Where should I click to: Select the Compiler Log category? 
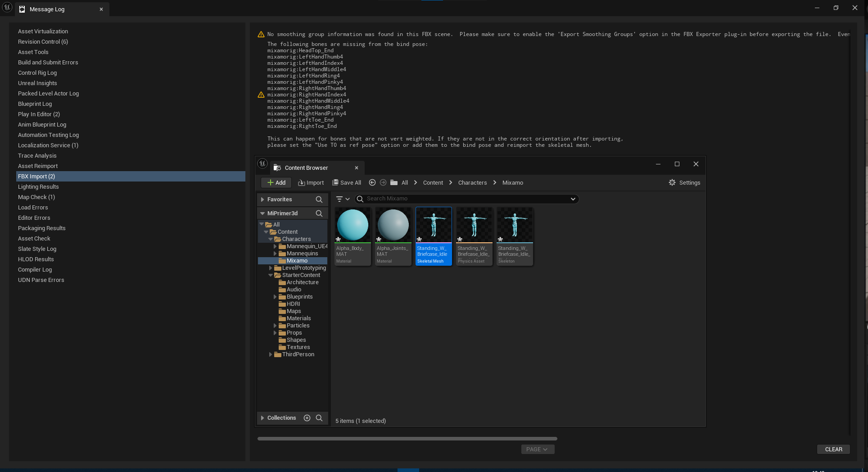point(131,270)
